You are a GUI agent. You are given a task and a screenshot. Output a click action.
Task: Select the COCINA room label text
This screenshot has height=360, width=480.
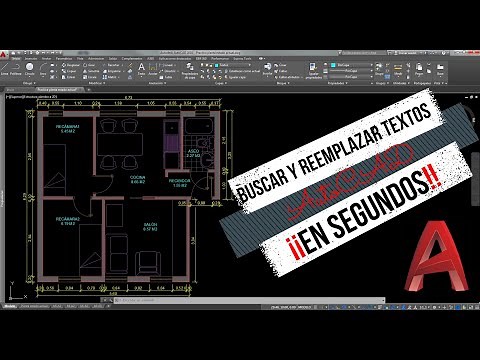[x=138, y=178]
